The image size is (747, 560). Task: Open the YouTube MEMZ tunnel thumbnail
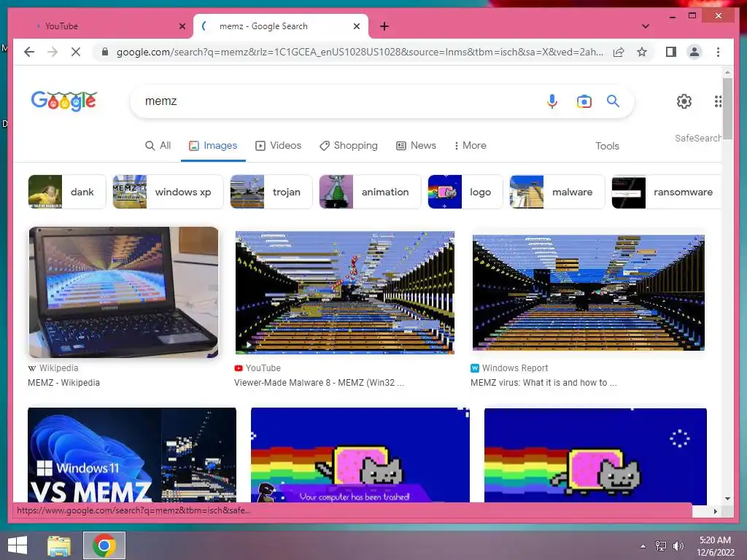point(345,293)
